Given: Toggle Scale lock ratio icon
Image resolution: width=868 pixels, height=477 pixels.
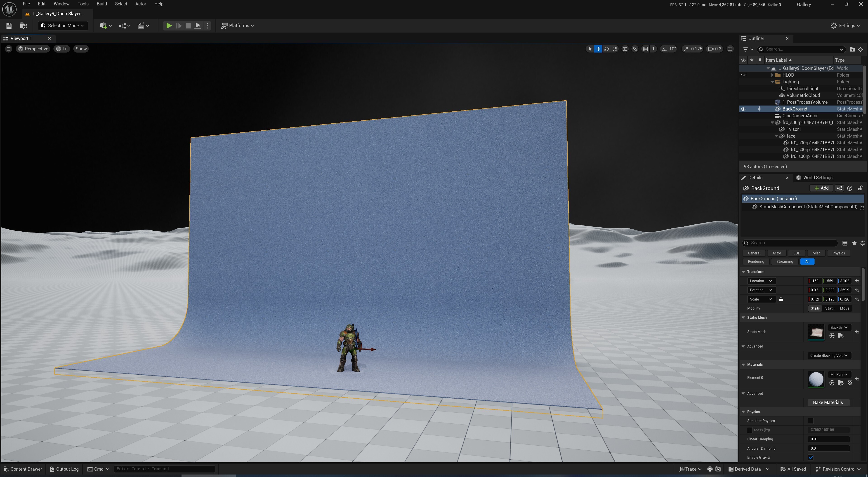Looking at the screenshot, I should pos(781,299).
